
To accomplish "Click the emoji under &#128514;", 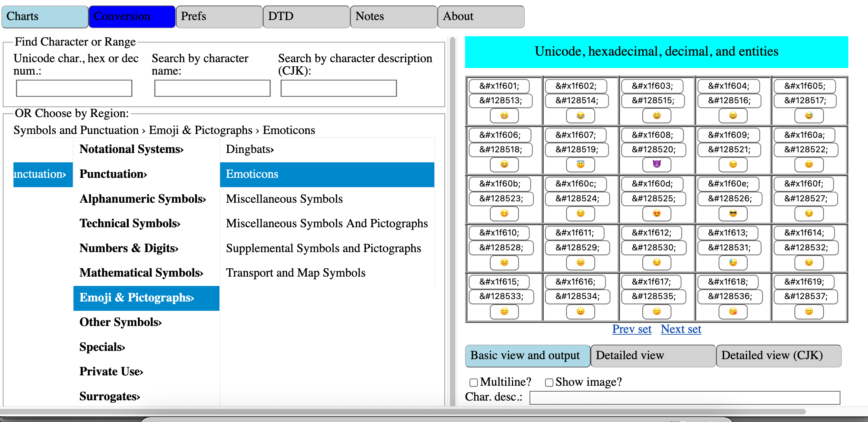I will point(580,116).
